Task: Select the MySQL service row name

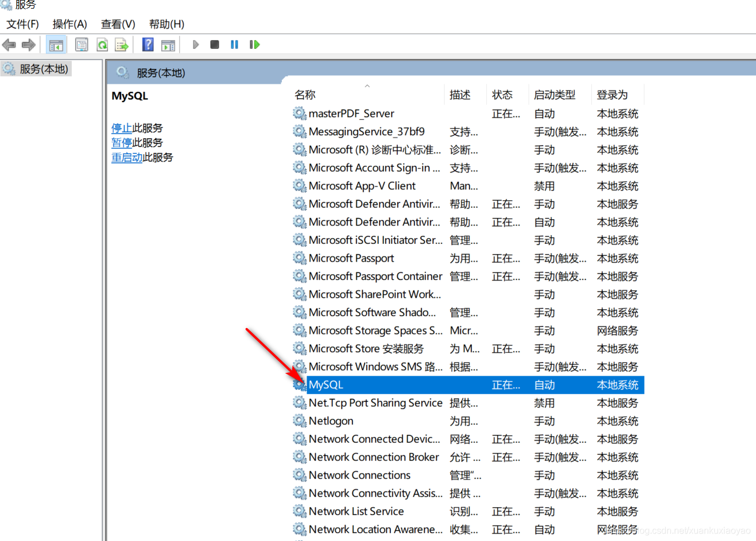Action: (x=326, y=385)
